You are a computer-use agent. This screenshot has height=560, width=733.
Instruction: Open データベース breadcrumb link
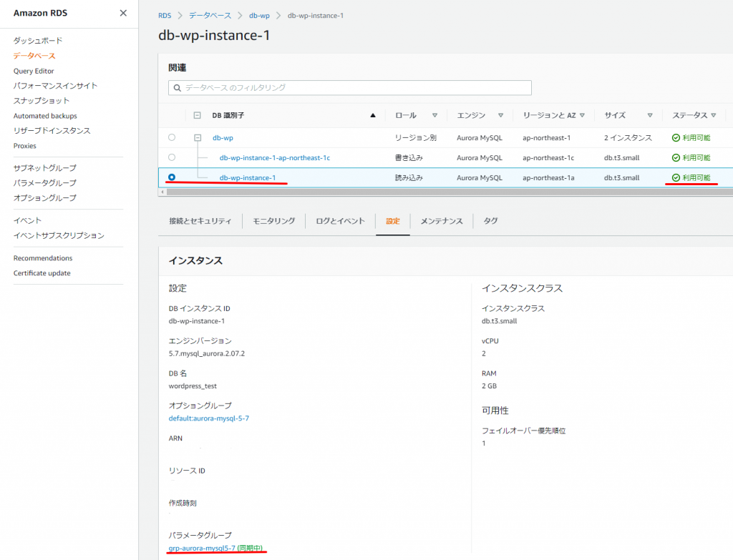210,16
